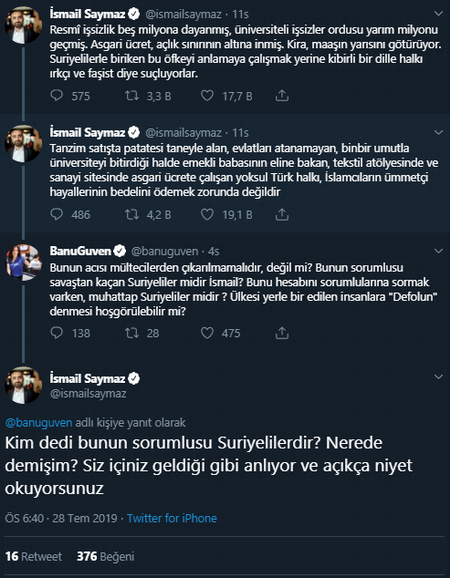Like BanuGuven's tweet with 475 likes
The width and height of the screenshot is (450, 578).
[x=207, y=333]
